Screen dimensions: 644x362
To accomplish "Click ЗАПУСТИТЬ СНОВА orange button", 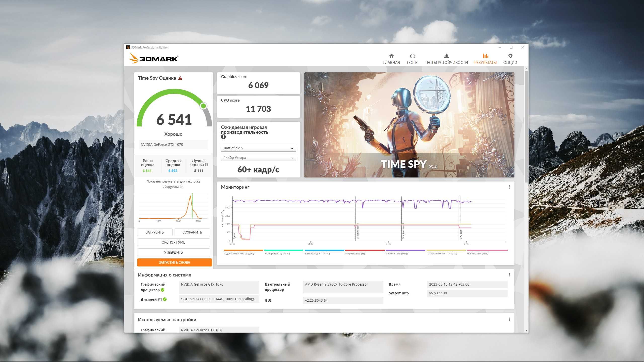I will point(174,262).
